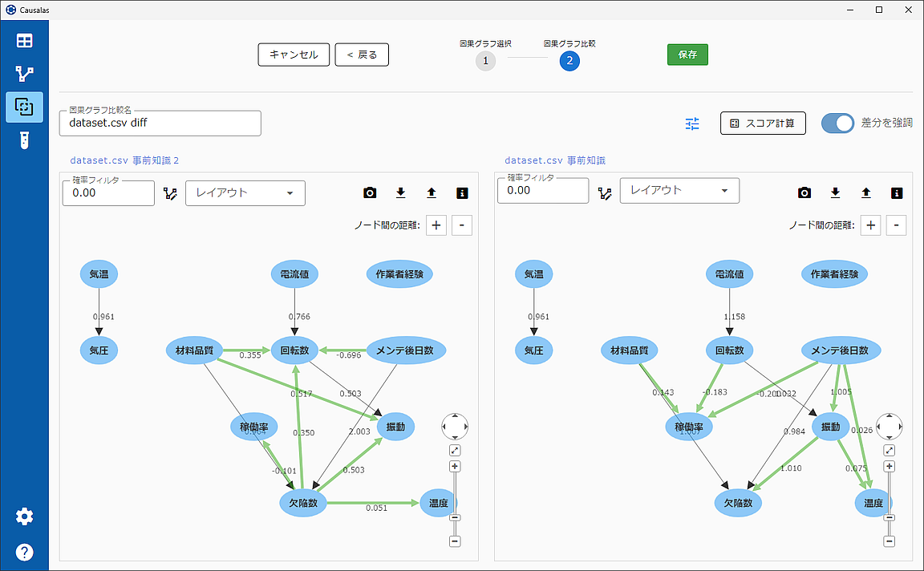Screen dimensions: 924x571
Task: Click the スコア計算 button
Action: click(763, 124)
